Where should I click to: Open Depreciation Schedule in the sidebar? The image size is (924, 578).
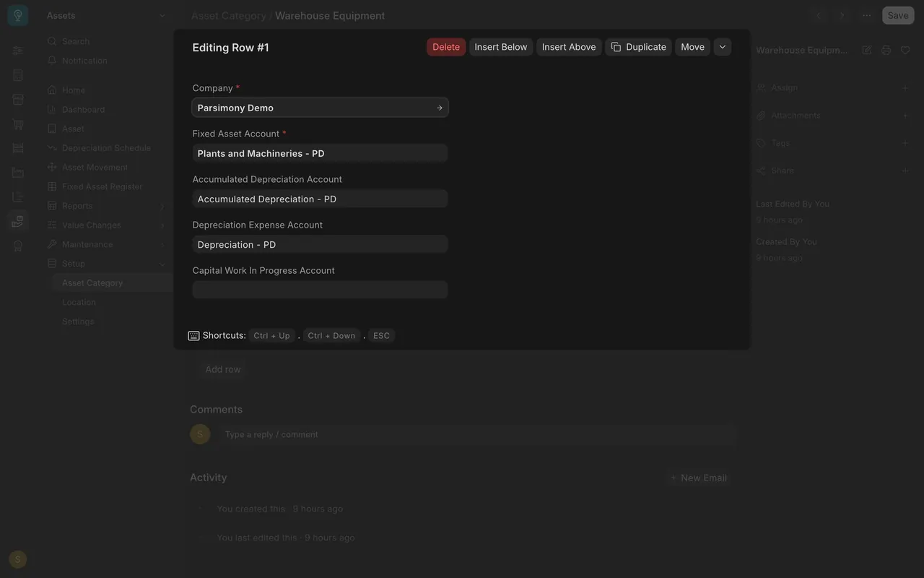click(107, 148)
